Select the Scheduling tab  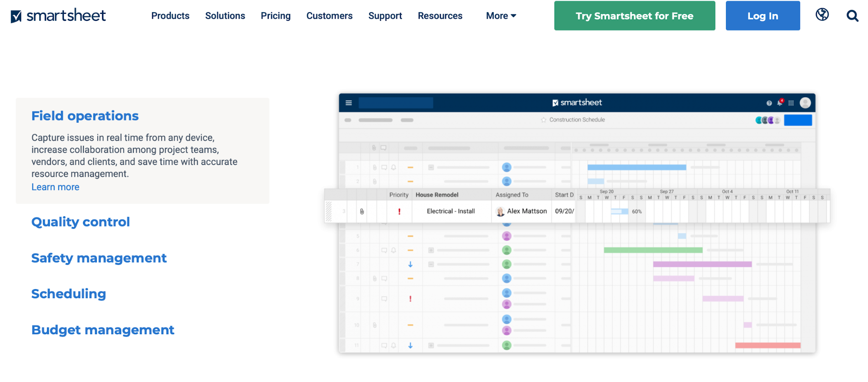pyautogui.click(x=68, y=294)
